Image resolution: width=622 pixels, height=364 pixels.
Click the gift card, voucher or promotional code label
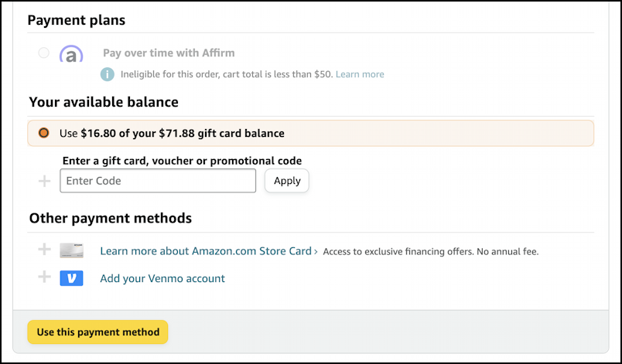tap(181, 161)
